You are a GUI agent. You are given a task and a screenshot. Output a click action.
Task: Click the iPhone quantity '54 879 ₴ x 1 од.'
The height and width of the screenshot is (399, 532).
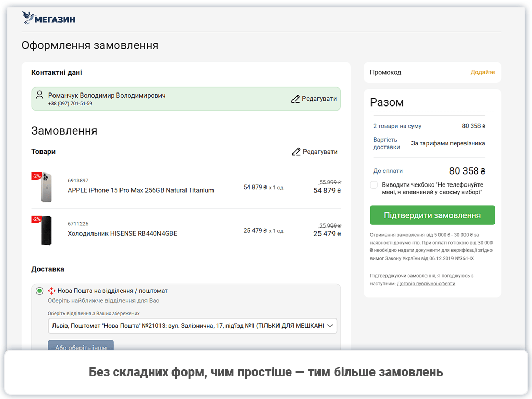263,187
